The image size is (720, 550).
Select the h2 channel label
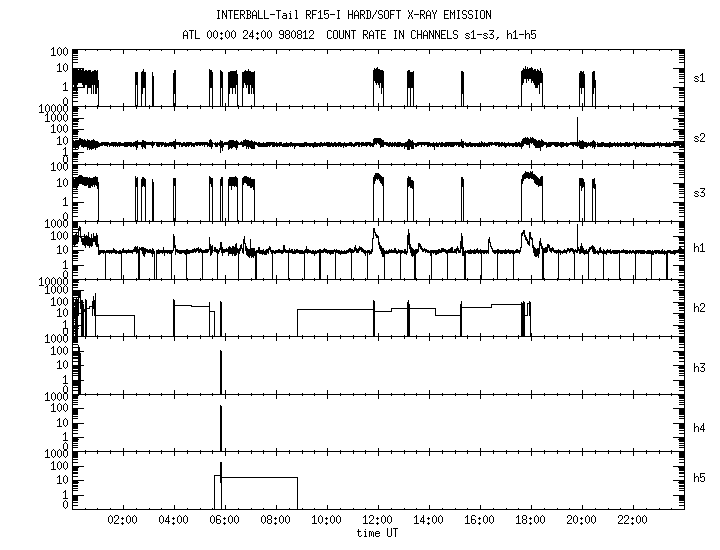point(701,309)
